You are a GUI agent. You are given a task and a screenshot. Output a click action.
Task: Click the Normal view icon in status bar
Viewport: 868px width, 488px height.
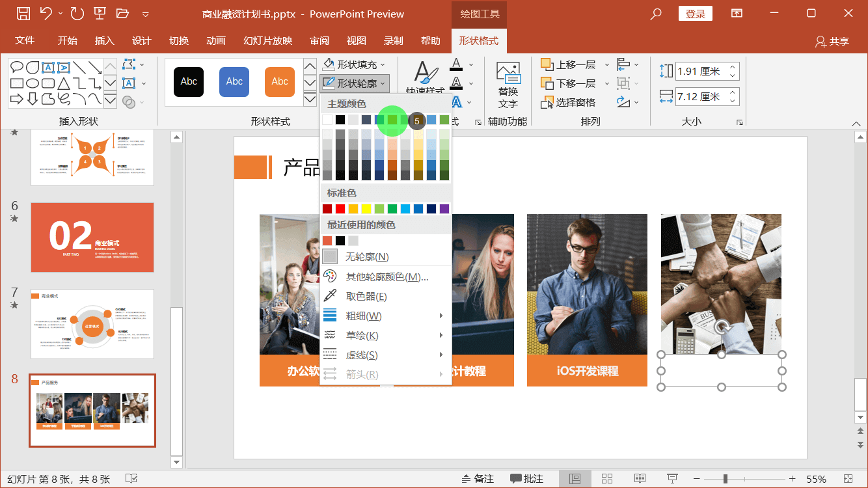pos(575,479)
